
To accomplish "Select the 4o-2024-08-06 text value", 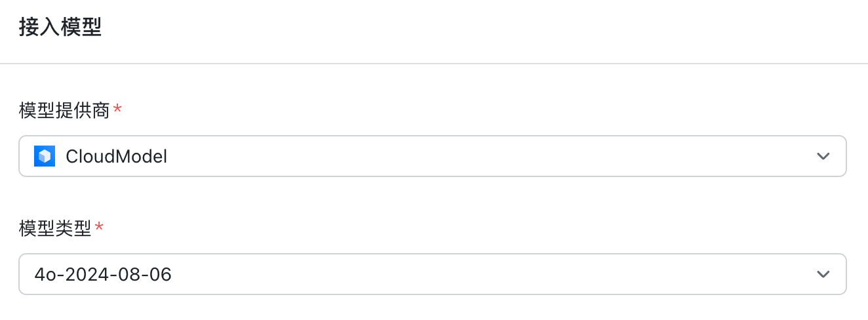I will 103,275.
